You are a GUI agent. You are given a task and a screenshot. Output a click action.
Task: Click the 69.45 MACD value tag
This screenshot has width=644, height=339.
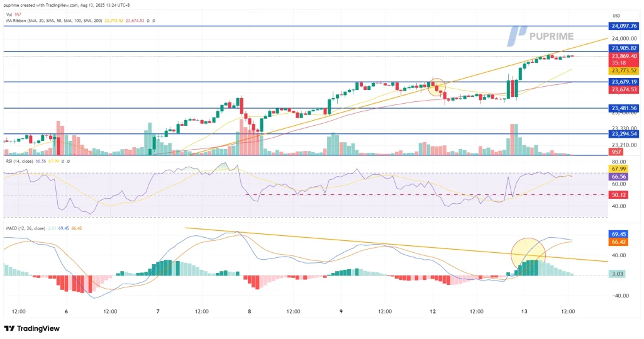click(x=619, y=234)
